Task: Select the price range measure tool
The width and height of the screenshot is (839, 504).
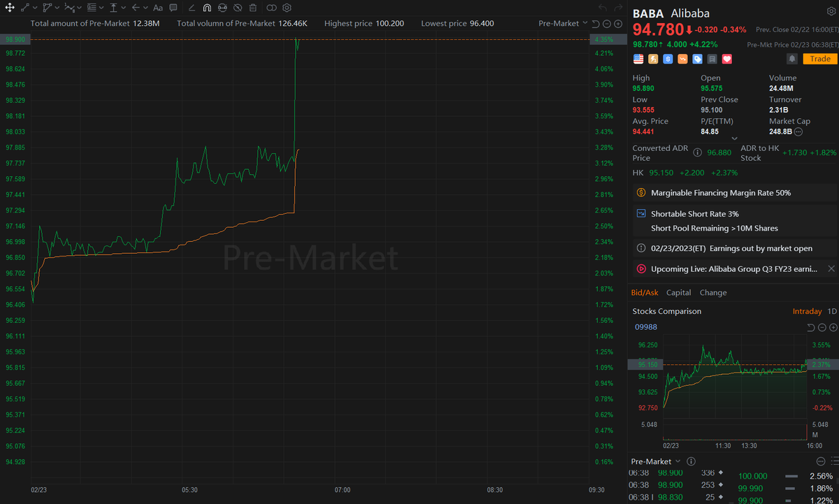Action: (113, 8)
